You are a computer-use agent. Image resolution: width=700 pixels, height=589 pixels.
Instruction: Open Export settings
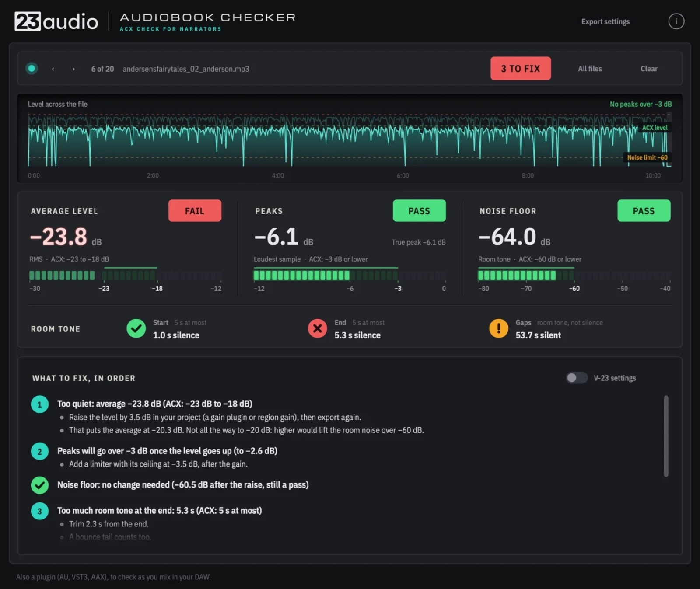[605, 21]
